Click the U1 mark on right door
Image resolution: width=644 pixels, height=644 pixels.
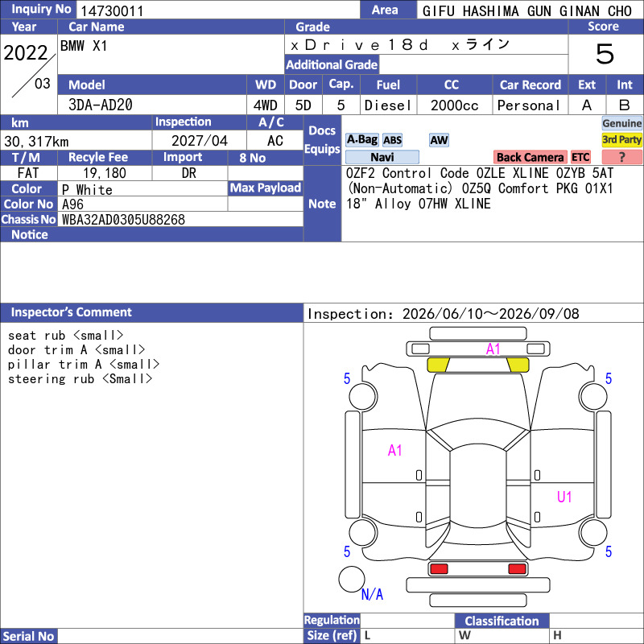pyautogui.click(x=564, y=497)
